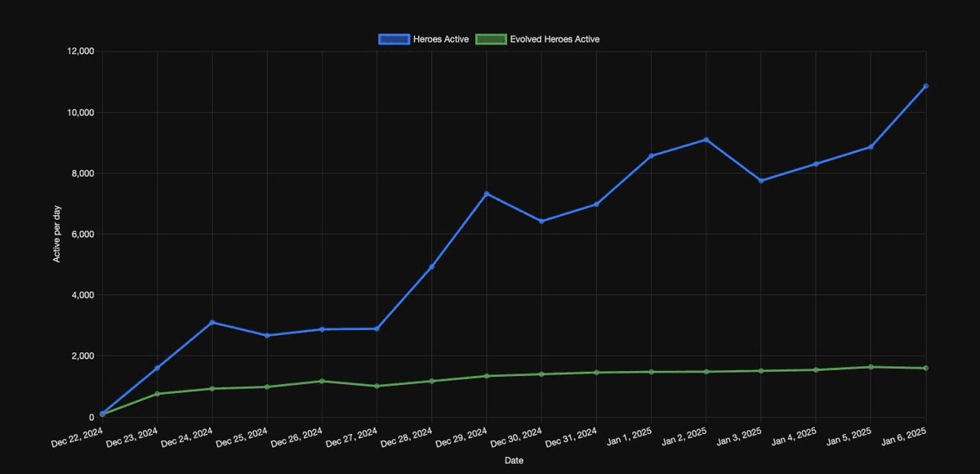Select the Evolved Heroes point for Jan 5, 2025
980x474 pixels.
(x=871, y=367)
